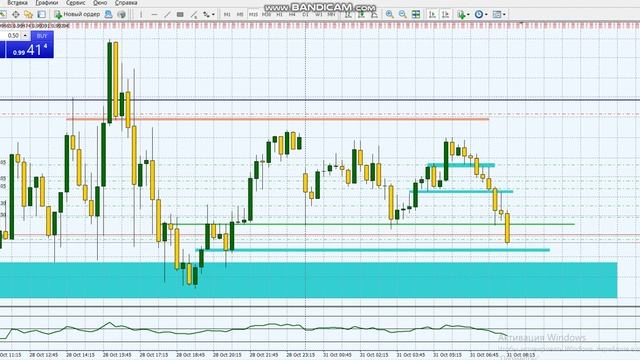Select the orange horizontal line on chart
640x360 pixels.
(278, 119)
